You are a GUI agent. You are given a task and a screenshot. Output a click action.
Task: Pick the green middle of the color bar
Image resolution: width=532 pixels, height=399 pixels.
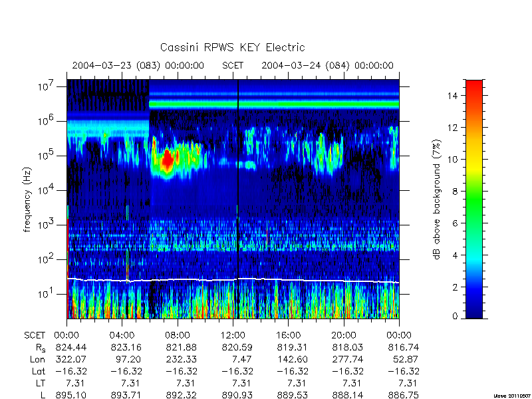[x=474, y=200]
